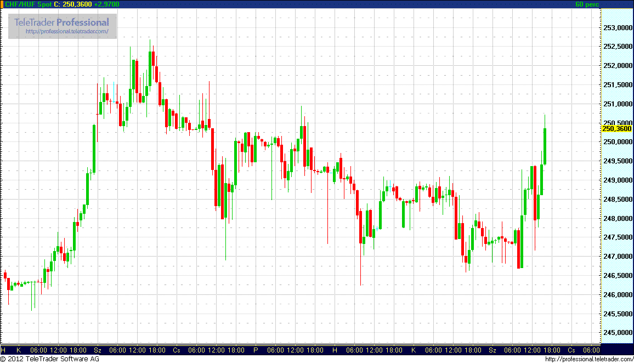Click the 252,5000 price axis label

[x=618, y=47]
